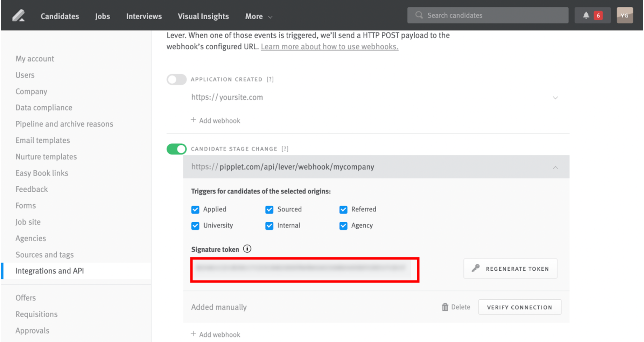Open the webhooks documentation link

pyautogui.click(x=329, y=46)
